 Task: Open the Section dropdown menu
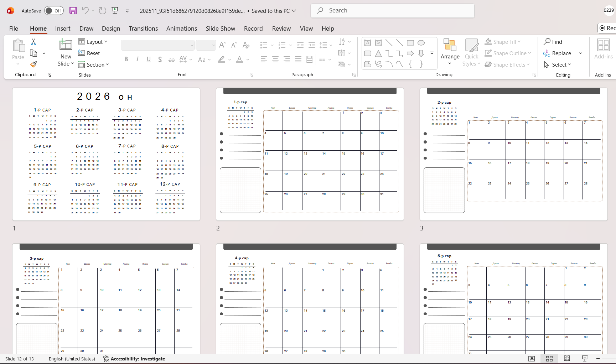tap(94, 65)
